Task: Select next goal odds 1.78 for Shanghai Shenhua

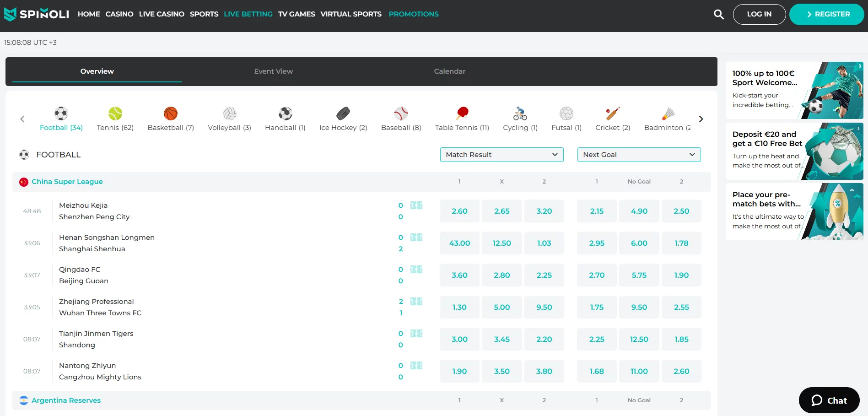Action: click(681, 243)
